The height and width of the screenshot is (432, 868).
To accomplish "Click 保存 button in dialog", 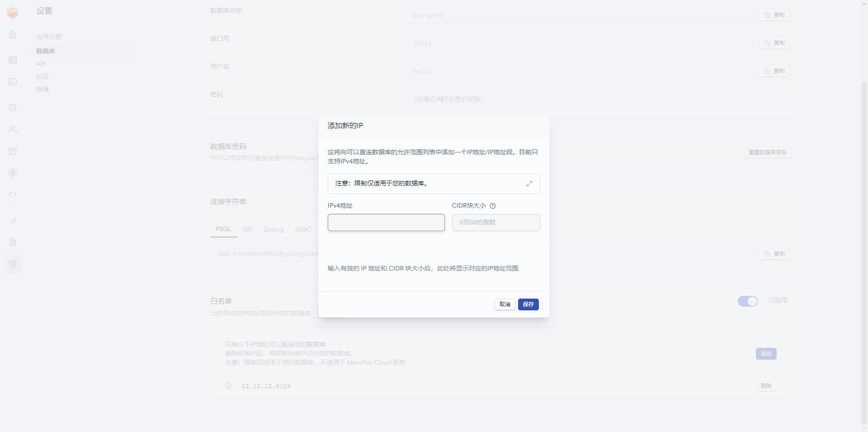I will point(528,304).
